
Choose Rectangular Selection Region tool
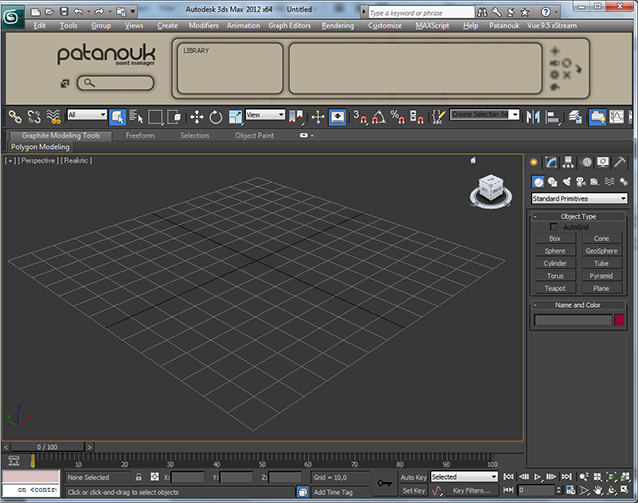tap(155, 117)
